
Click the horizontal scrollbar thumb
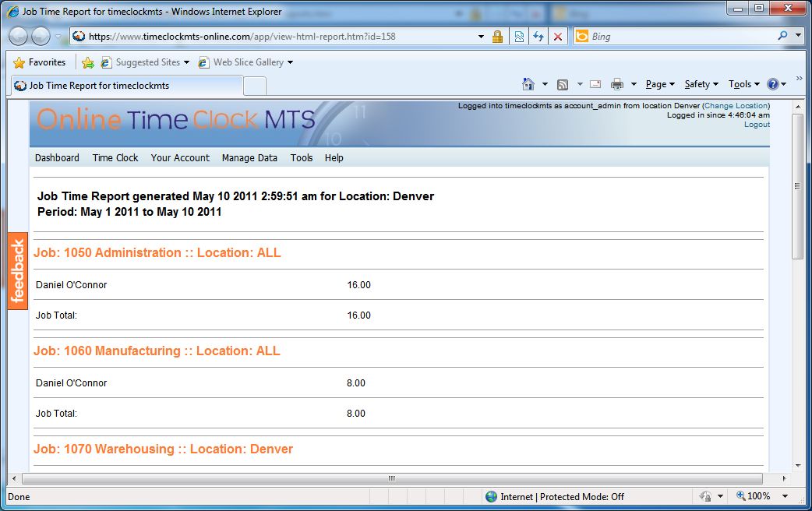(392, 478)
